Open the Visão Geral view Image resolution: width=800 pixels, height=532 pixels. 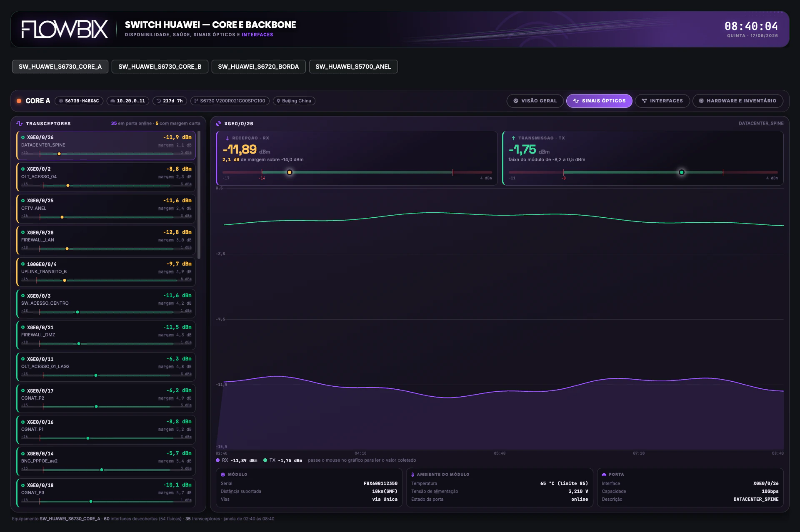pyautogui.click(x=535, y=101)
